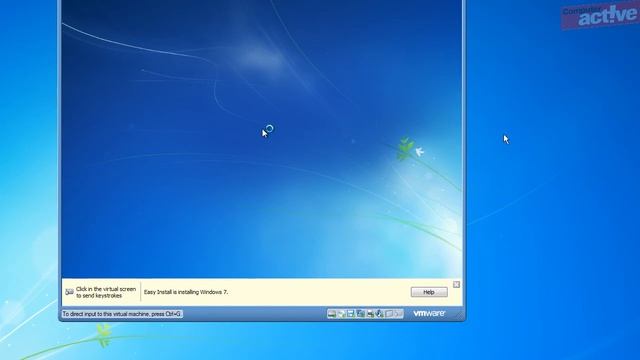Screen dimensions: 640x360
Task: Click the sound card icon in the status bar
Action: click(380, 313)
